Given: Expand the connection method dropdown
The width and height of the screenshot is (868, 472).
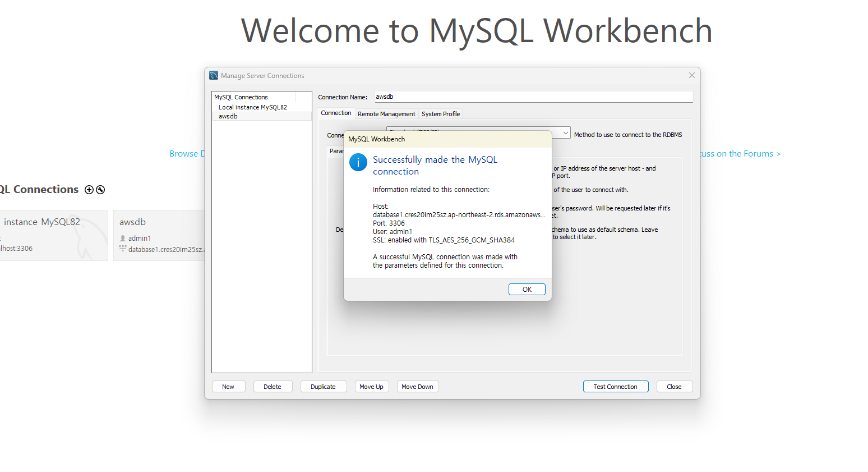Looking at the screenshot, I should (x=565, y=133).
